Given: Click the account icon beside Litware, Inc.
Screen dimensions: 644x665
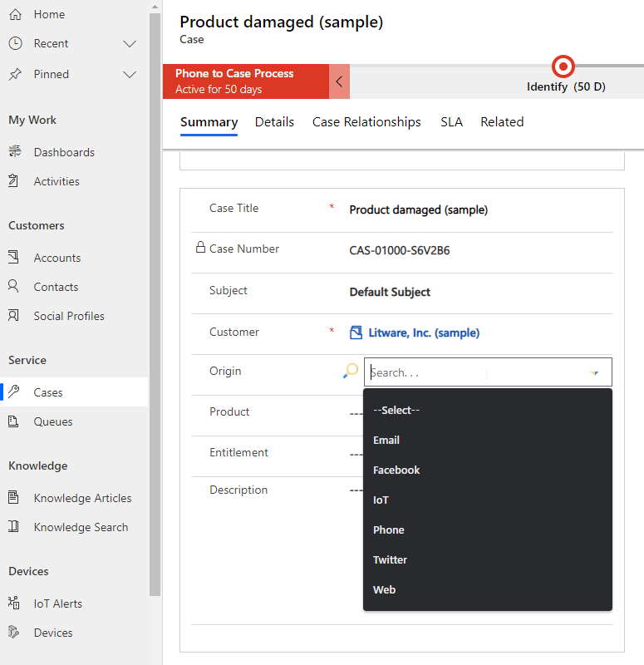Looking at the screenshot, I should click(x=356, y=332).
